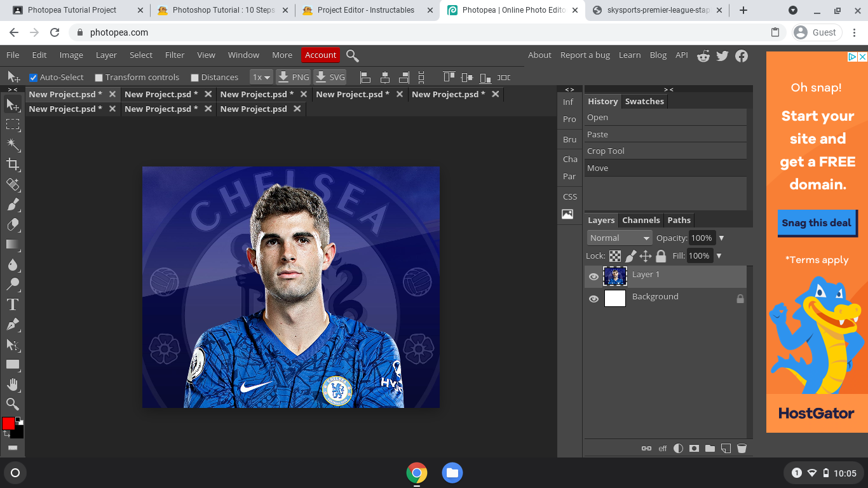Export as SVG button

point(330,78)
